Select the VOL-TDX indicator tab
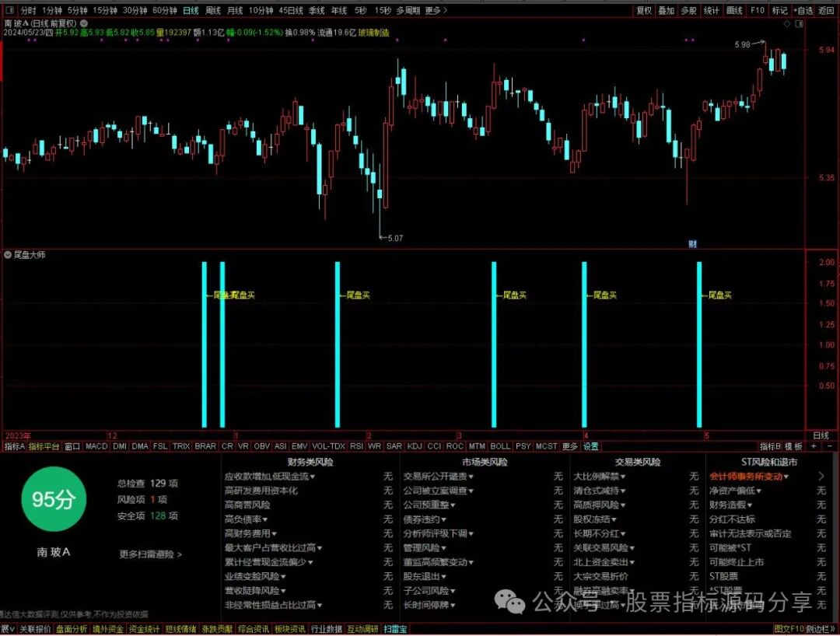The image size is (840, 636). pos(328,446)
